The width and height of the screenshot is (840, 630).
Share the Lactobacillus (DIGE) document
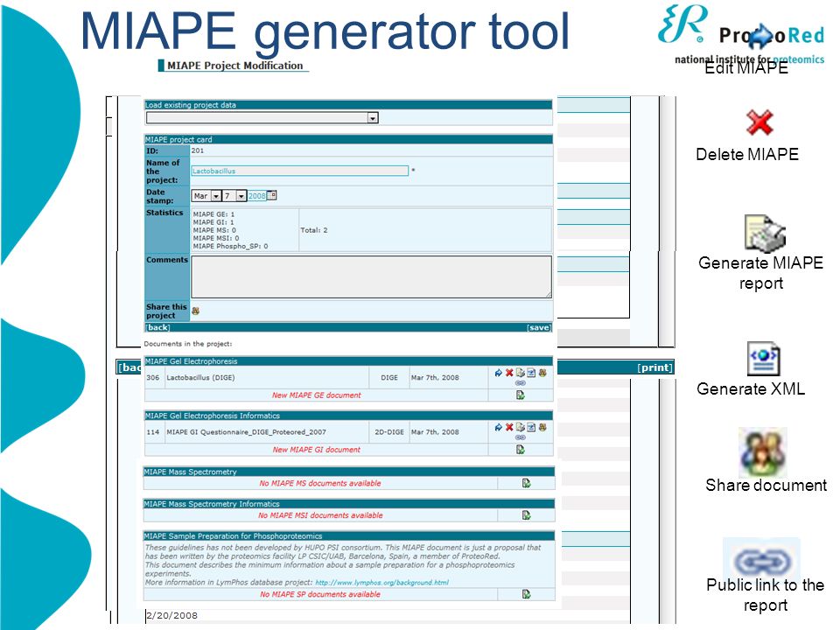point(542,373)
